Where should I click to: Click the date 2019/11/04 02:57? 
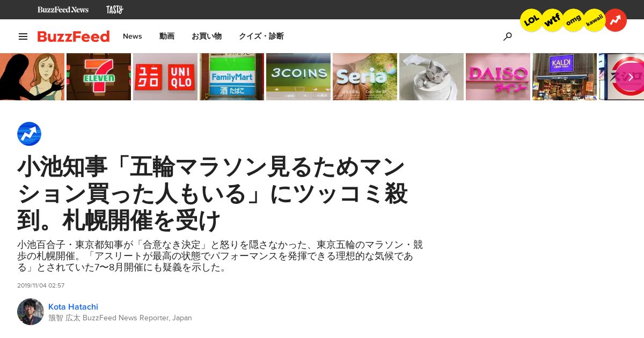point(41,285)
